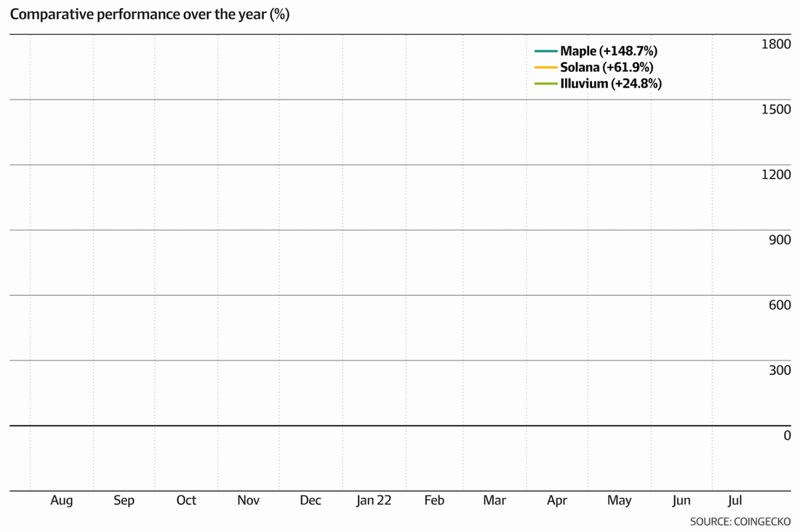800x532 pixels.
Task: Click the Jul month label
Action: (735, 501)
